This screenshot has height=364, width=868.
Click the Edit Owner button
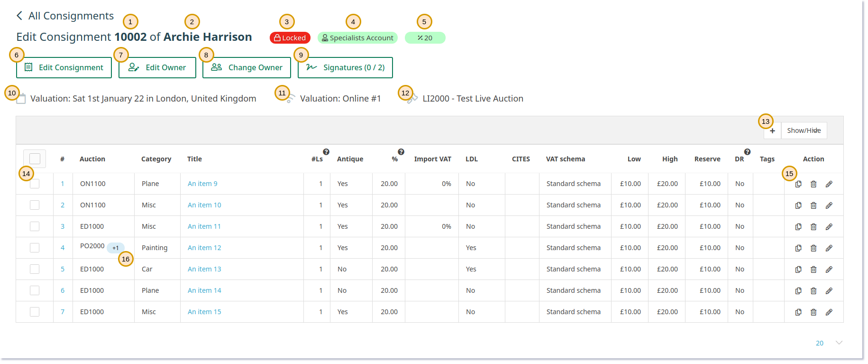coord(157,67)
